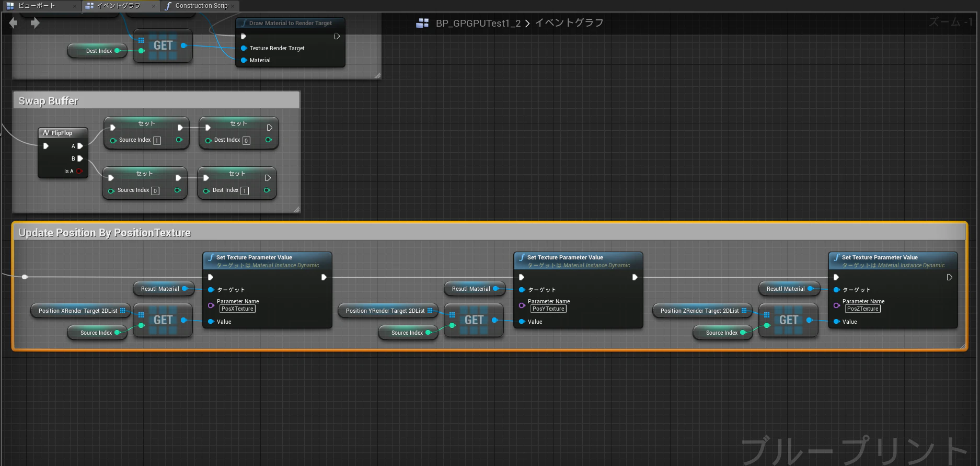Click the forward navigation arrow

[35, 23]
